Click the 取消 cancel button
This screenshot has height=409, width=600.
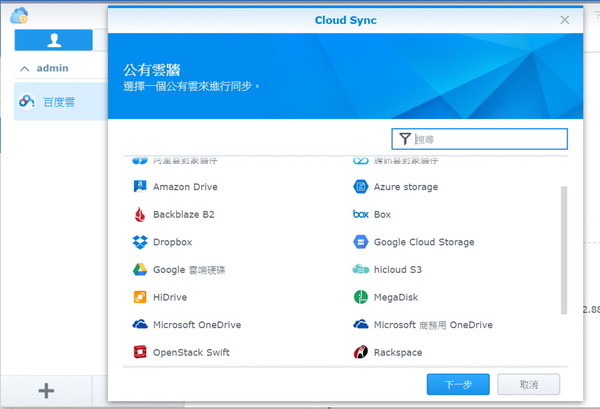528,384
